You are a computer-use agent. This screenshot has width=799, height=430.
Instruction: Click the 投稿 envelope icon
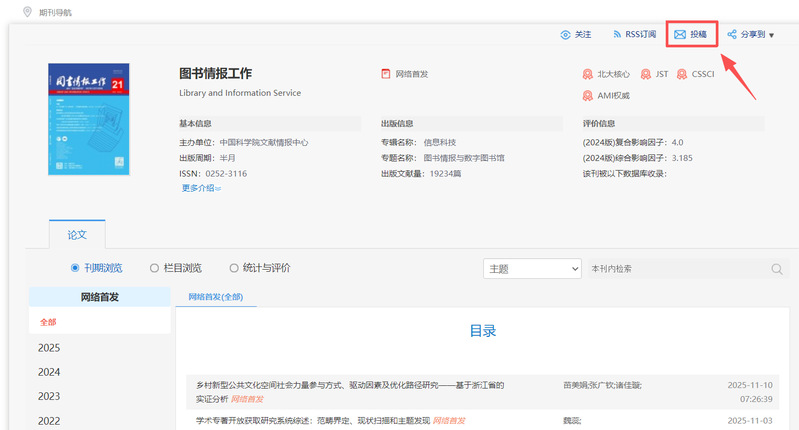click(x=680, y=35)
